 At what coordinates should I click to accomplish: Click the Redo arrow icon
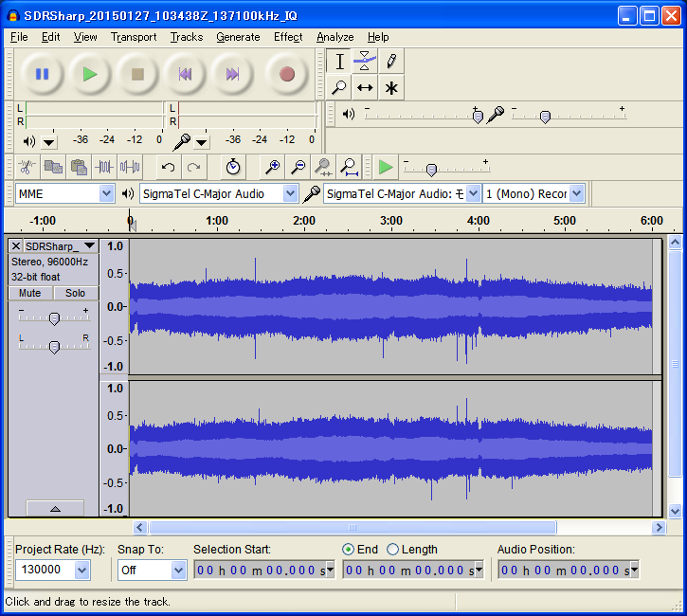[193, 167]
